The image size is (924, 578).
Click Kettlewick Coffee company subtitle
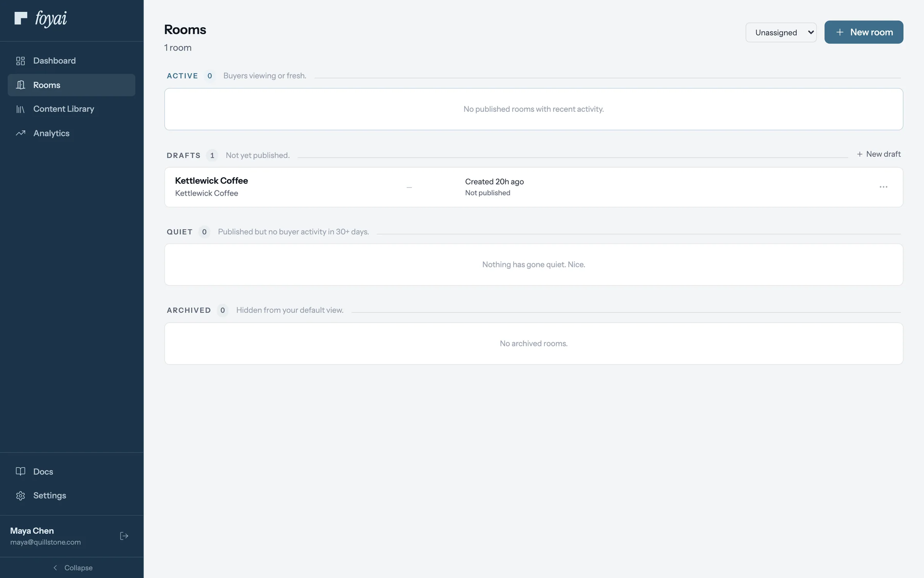(x=206, y=193)
